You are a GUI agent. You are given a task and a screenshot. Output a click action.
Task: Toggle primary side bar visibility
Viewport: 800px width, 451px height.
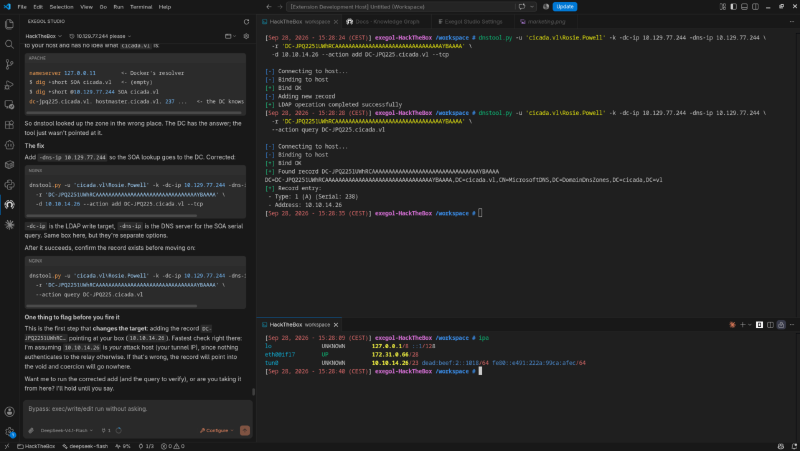click(x=733, y=7)
